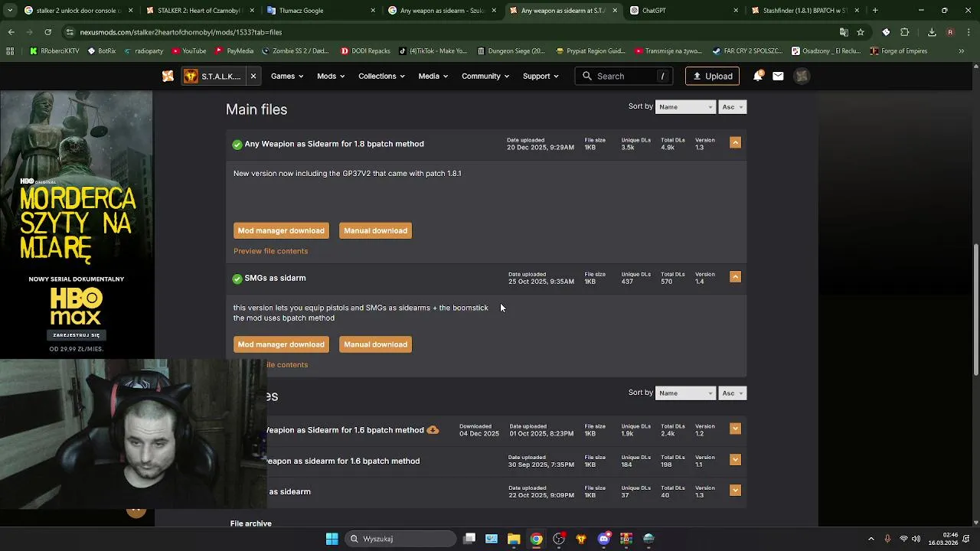Viewport: 980px width, 551px height.
Task: Show hidden system tray icons
Action: tap(871, 539)
